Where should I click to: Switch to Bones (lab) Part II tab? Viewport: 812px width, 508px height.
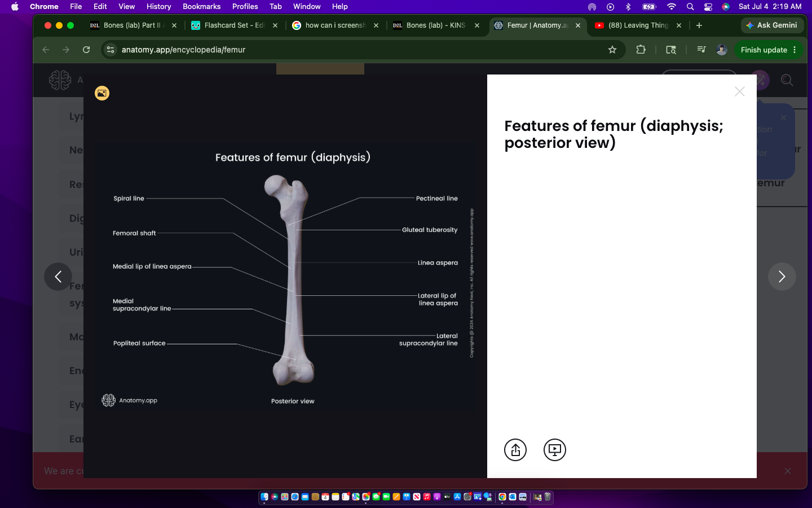point(134,25)
